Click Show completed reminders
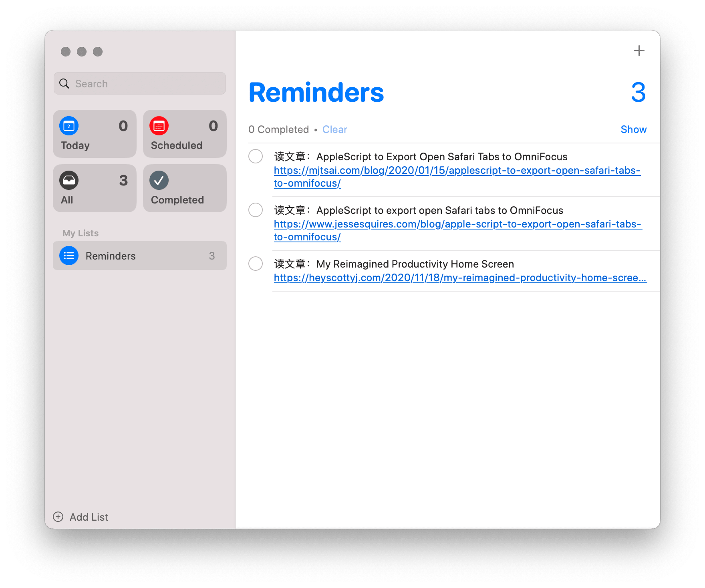The width and height of the screenshot is (705, 588). click(633, 129)
